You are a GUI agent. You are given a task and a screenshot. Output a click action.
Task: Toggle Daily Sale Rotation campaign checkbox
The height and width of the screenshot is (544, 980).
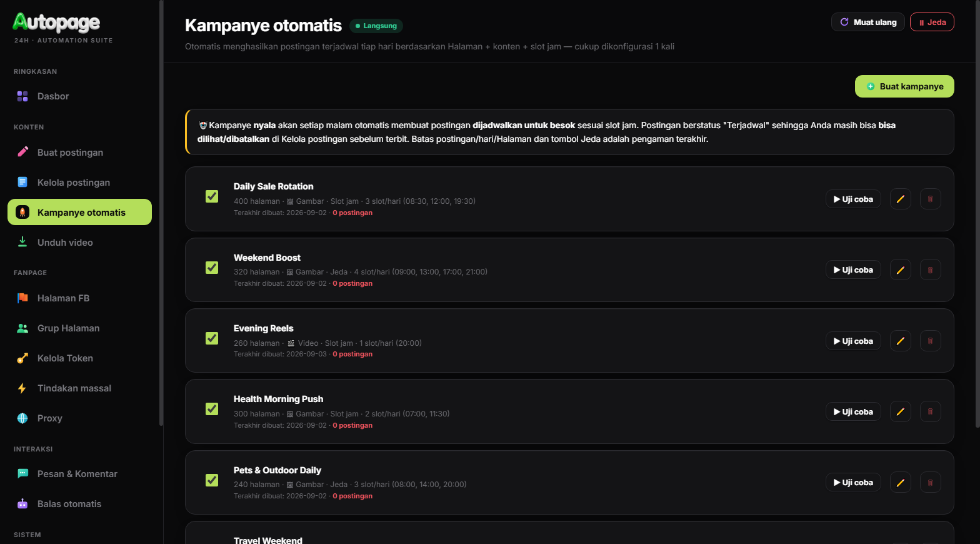212,196
